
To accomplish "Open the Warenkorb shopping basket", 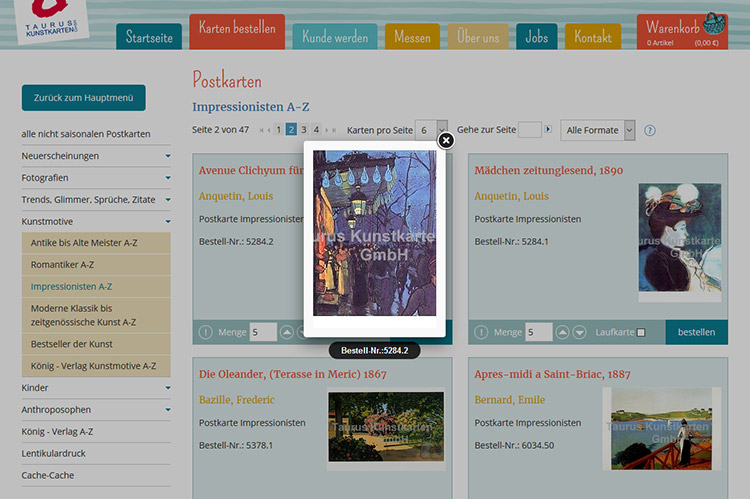I will click(x=682, y=32).
